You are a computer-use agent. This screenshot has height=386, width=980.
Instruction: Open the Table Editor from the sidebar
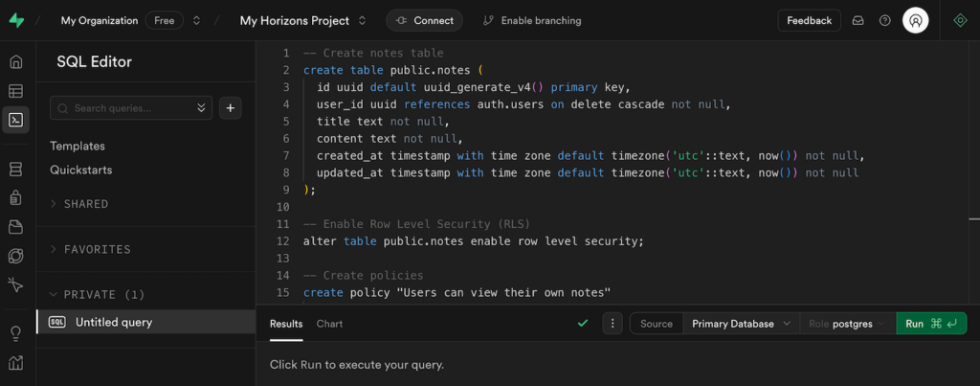point(15,91)
